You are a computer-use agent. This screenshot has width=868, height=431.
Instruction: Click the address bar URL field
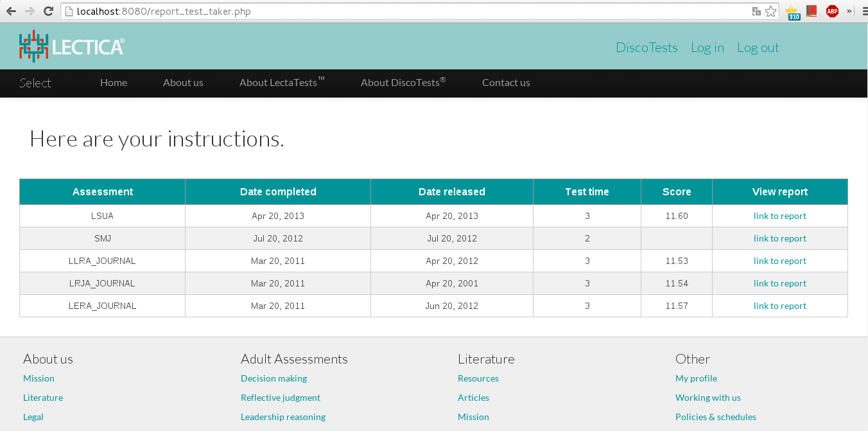[x=411, y=11]
